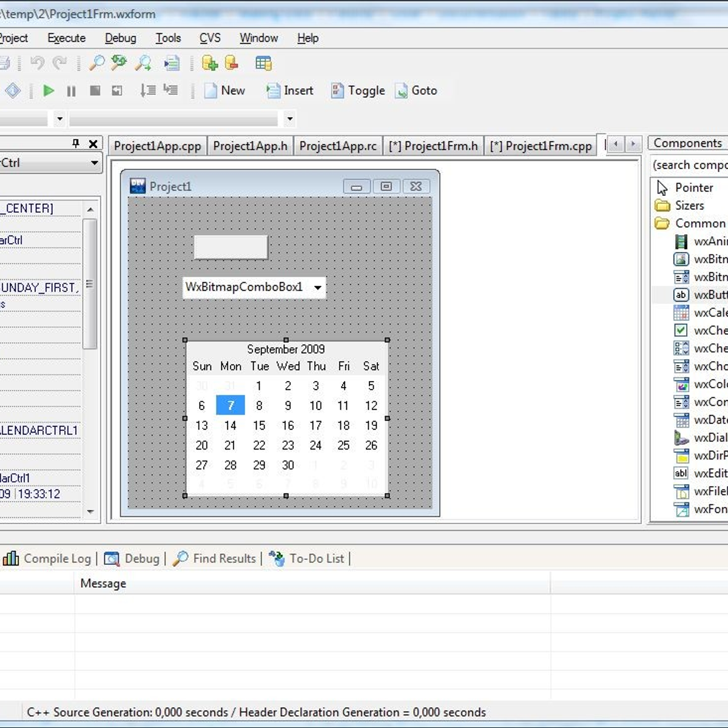Open the second toolbar combo box dropdown
The image size is (728, 728).
coord(289,119)
